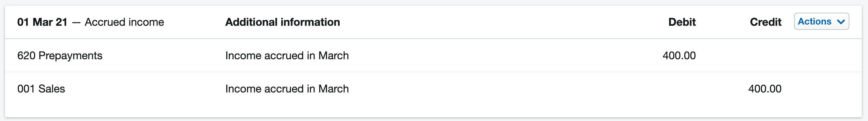This screenshot has width=868, height=121.
Task: Select the 620 Prepayments account entry
Action: point(60,55)
